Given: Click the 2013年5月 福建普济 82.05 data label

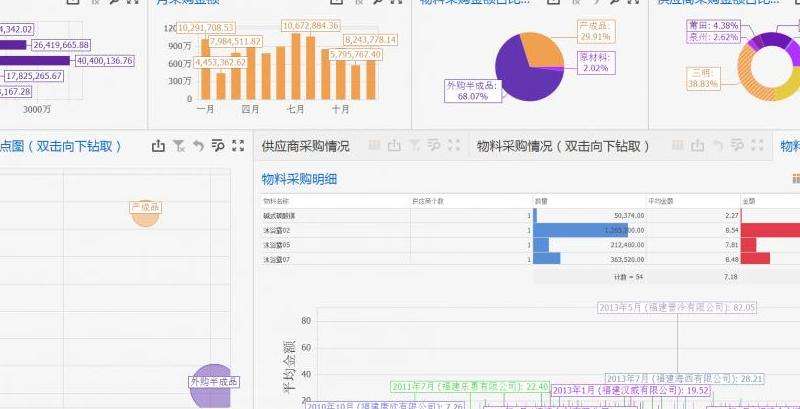Looking at the screenshot, I should [x=677, y=307].
